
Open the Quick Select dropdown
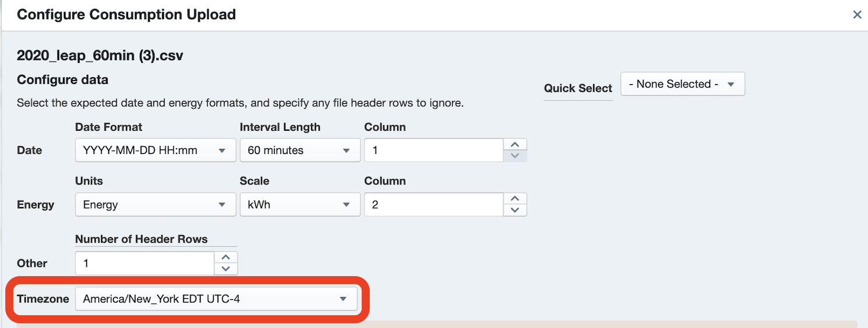point(682,84)
